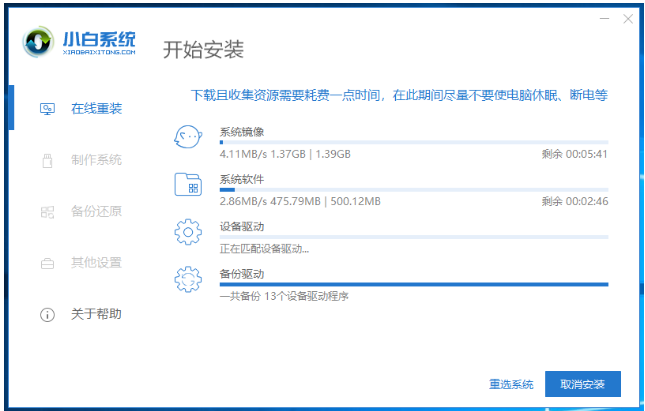
Task: Click the 在线重装 monitor icon
Action: (47, 108)
